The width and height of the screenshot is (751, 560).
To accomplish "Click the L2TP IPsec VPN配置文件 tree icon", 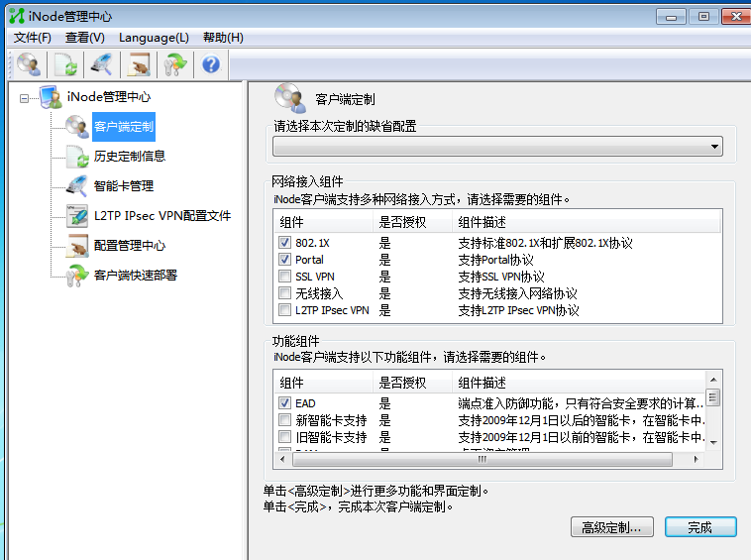I will pyautogui.click(x=77, y=216).
